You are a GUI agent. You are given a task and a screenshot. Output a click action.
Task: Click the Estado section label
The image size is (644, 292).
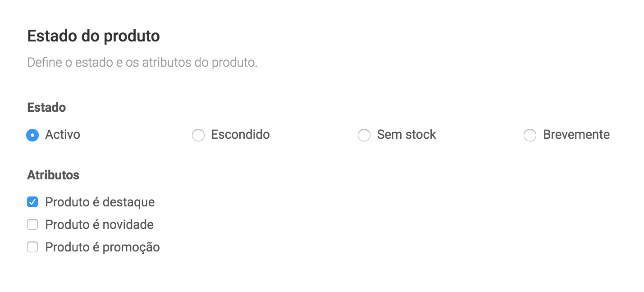[x=46, y=107]
